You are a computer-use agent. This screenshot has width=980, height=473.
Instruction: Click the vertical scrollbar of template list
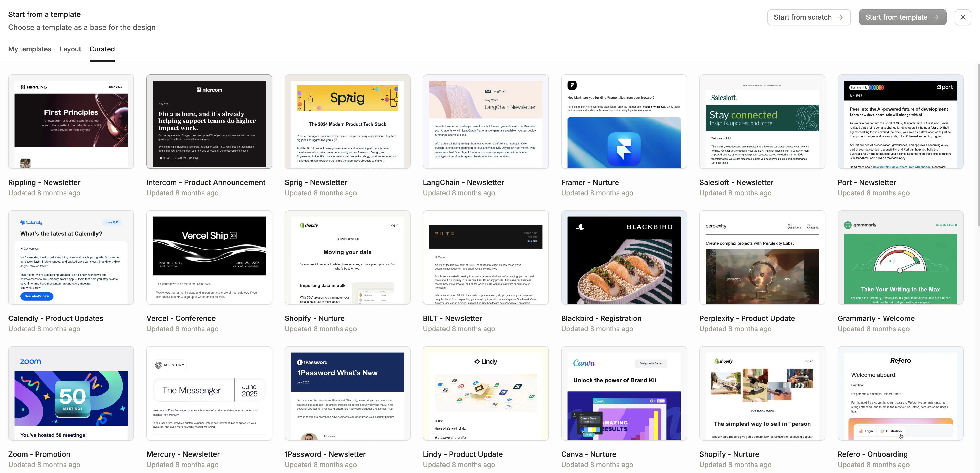[x=978, y=145]
